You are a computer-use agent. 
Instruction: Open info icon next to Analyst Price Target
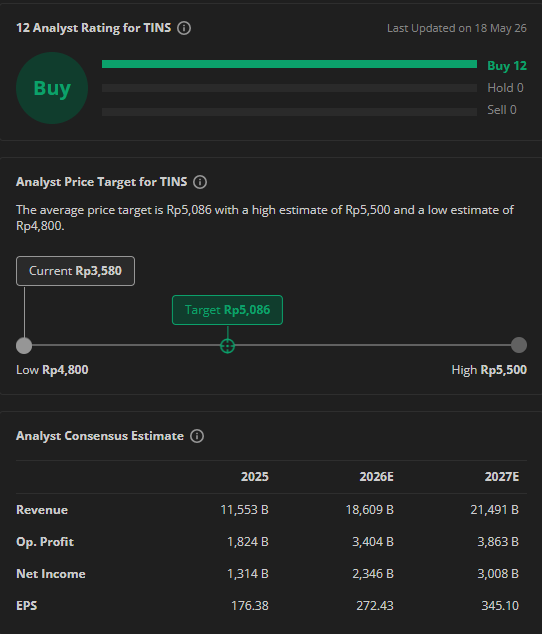point(200,182)
